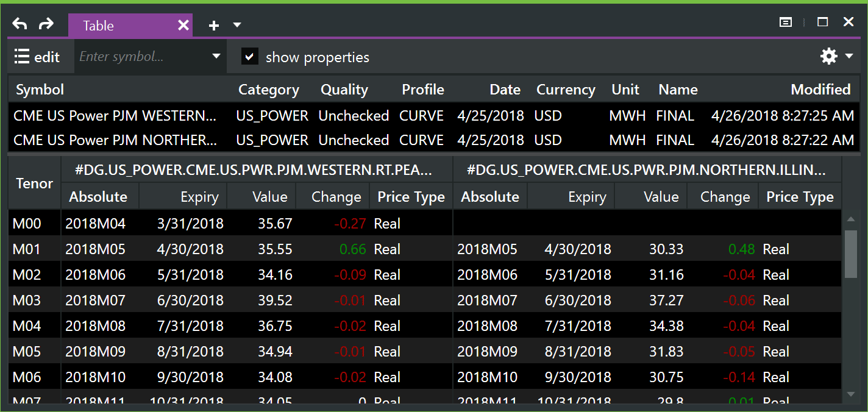The image size is (868, 412).
Task: Click the green change value 0.48
Action: click(742, 249)
